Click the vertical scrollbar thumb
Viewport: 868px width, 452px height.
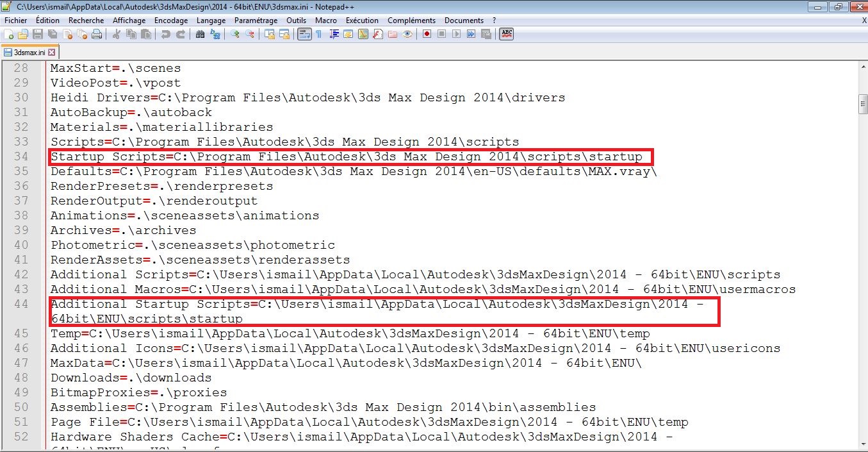point(863,103)
